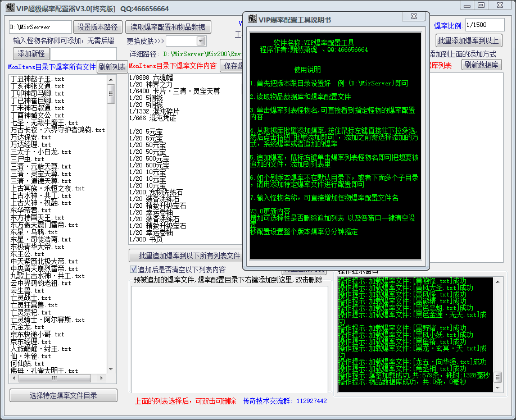Select 七圣·无敌牛魔王.txt file

tap(44, 122)
